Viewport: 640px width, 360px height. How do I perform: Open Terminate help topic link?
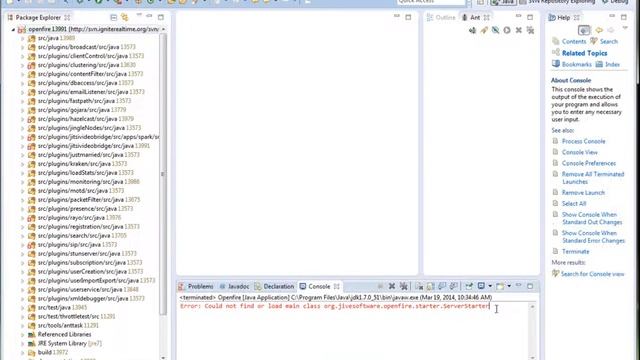coord(576,251)
